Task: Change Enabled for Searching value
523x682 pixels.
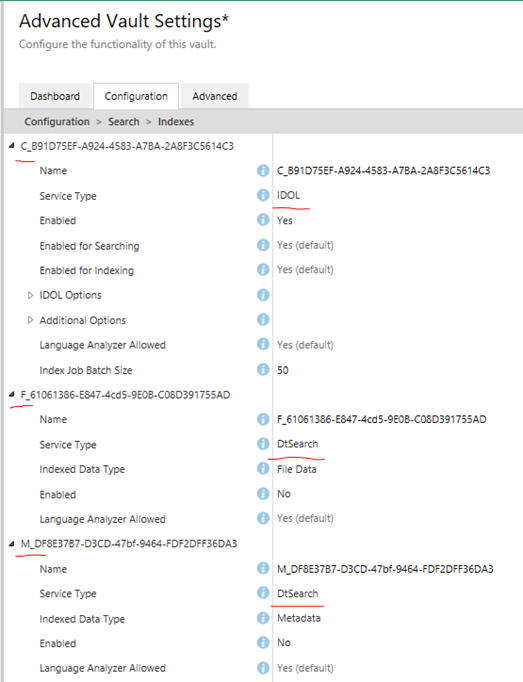Action: [305, 245]
